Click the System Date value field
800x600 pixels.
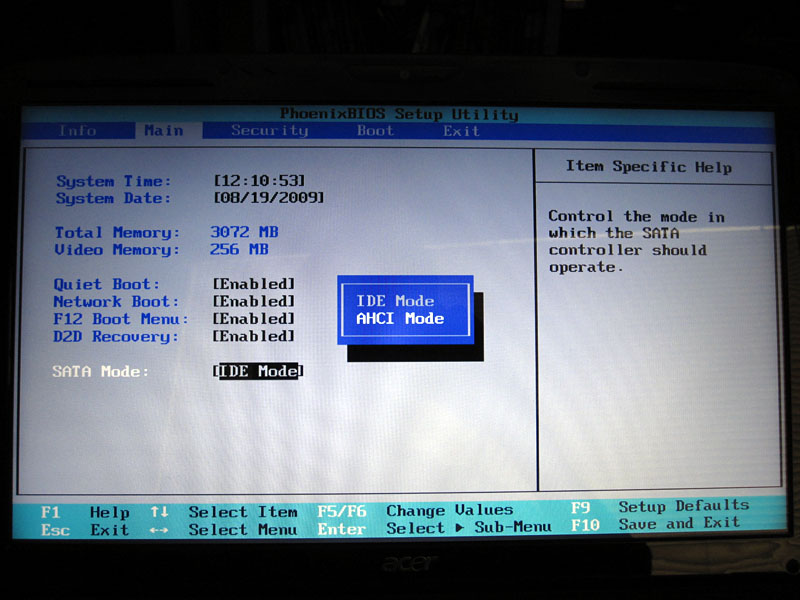(268, 197)
